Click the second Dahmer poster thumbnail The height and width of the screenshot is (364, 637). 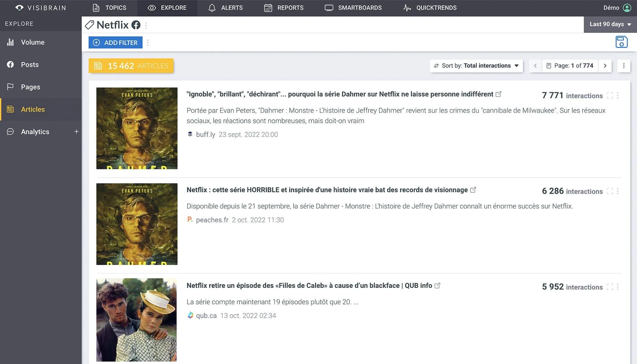[137, 224]
